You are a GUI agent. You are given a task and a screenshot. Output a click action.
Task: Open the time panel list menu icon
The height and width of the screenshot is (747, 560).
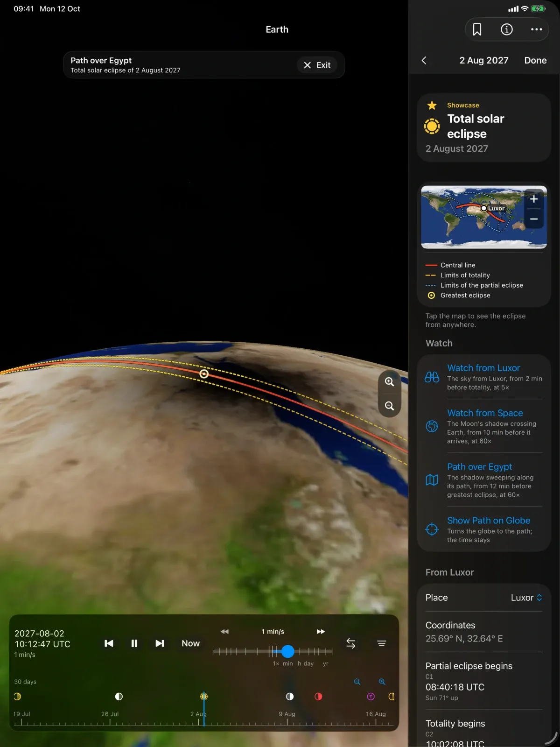coord(381,643)
